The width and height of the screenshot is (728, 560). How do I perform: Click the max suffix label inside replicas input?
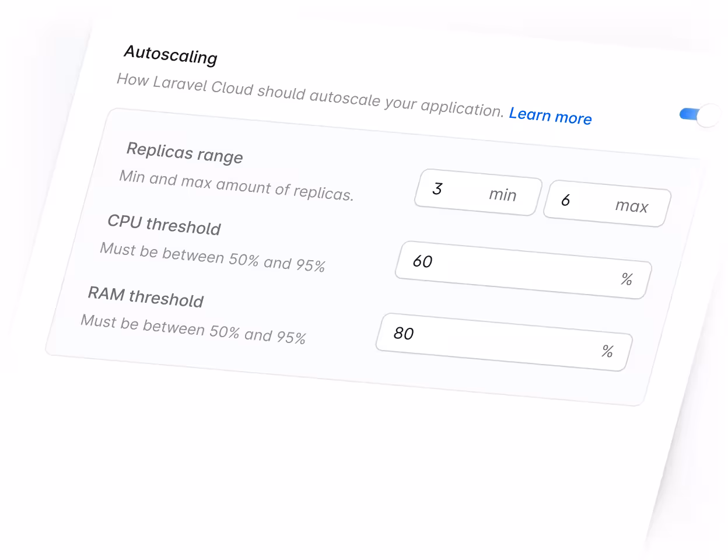(x=632, y=206)
